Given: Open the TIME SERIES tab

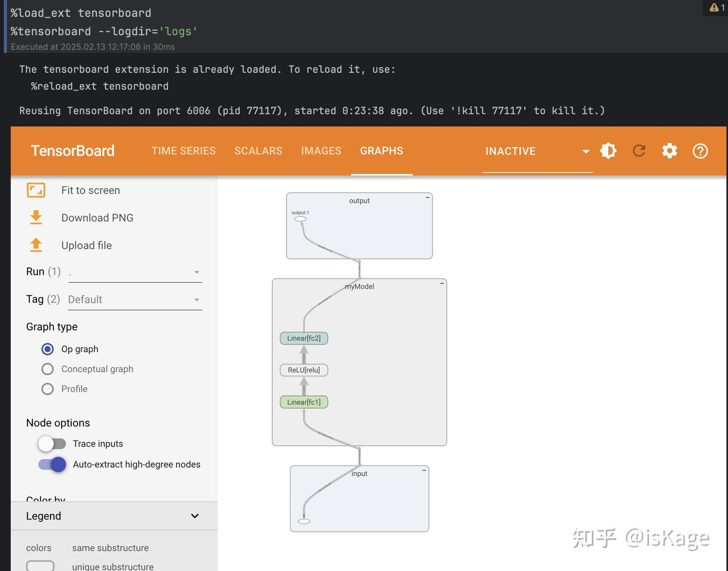Looking at the screenshot, I should [x=184, y=151].
